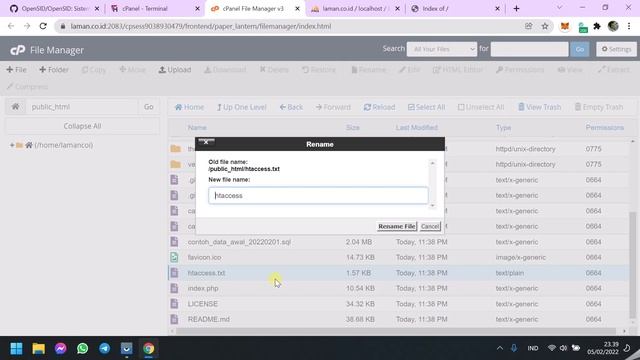Close Rename dialog with X icon
This screenshot has height=360, width=640.
pyautogui.click(x=206, y=142)
